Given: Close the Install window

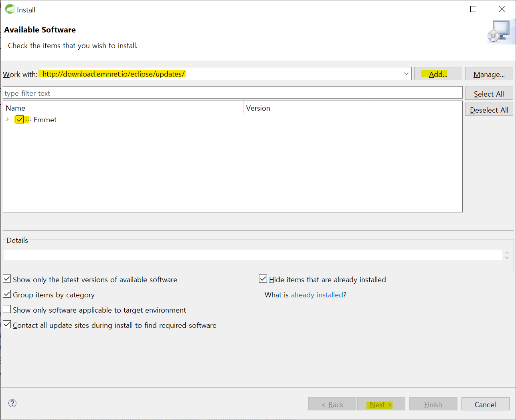Looking at the screenshot, I should coord(502,9).
